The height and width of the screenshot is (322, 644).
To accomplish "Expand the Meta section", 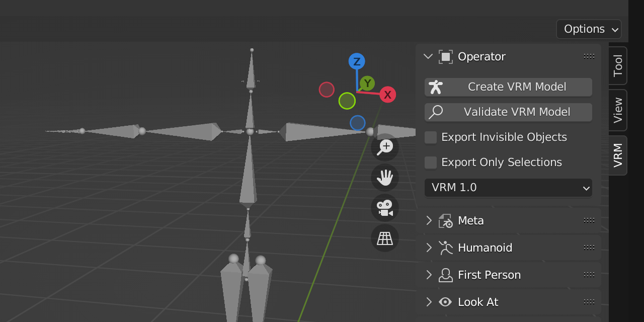I will coord(428,220).
